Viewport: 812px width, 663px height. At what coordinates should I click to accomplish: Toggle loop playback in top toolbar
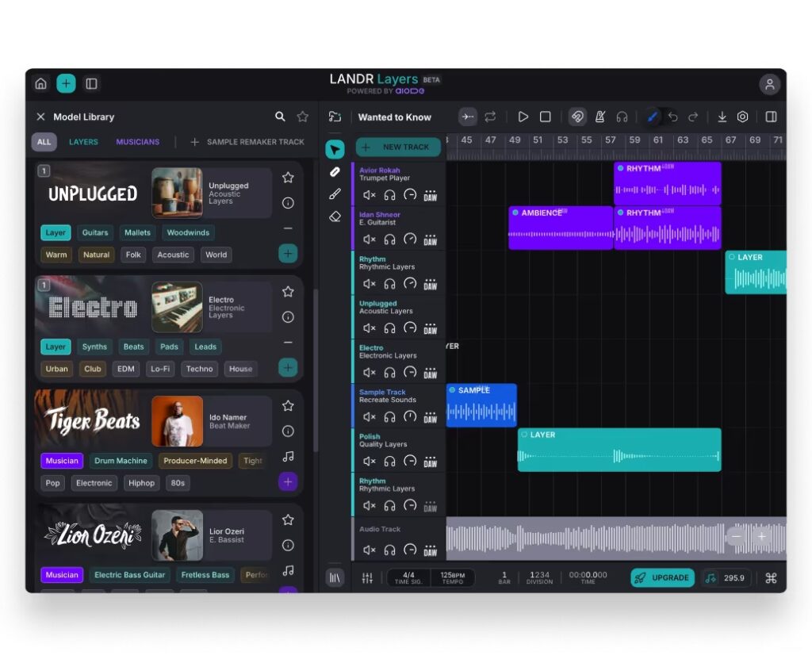click(490, 117)
